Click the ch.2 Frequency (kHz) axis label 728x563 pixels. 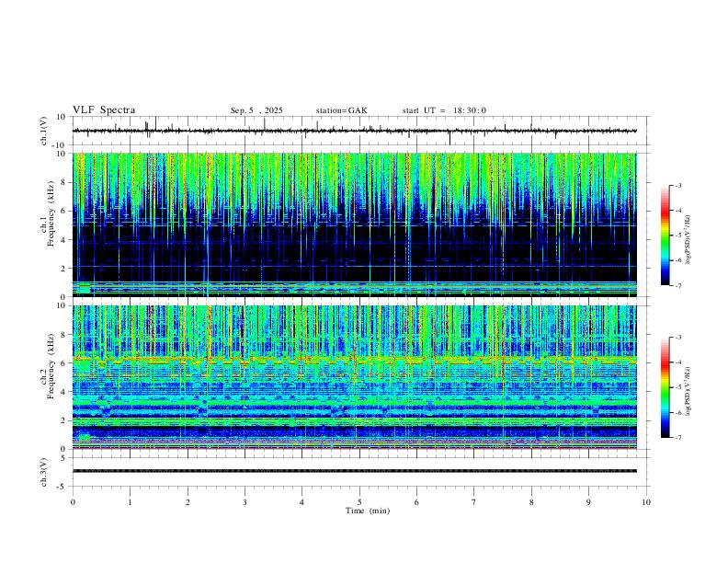47,366
